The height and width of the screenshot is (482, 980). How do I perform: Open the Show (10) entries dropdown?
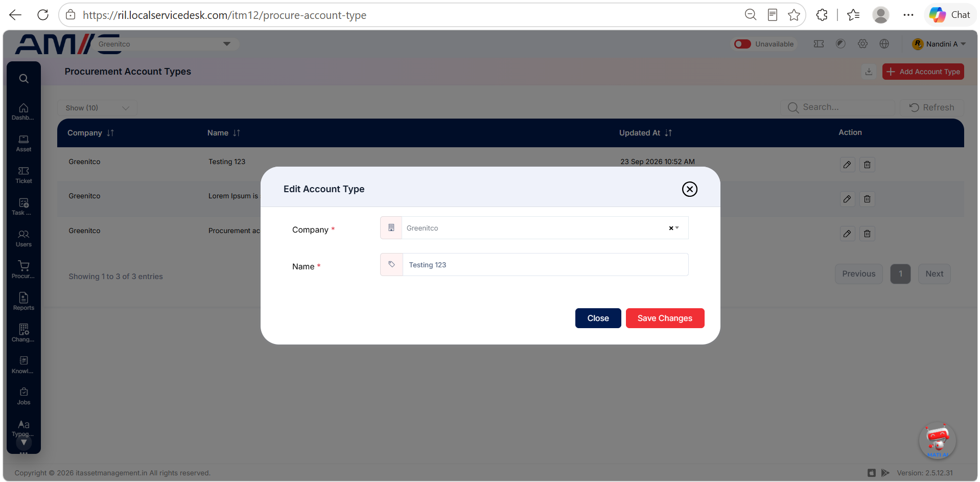pos(97,108)
